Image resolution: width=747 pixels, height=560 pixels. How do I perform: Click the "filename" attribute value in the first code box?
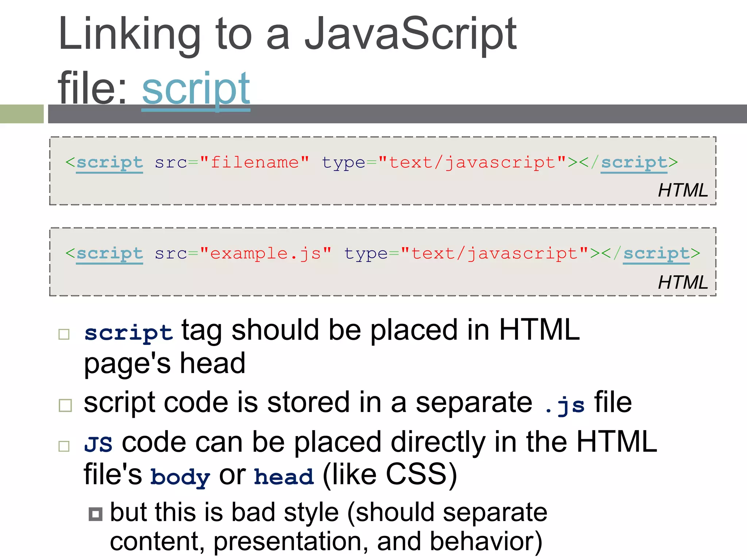click(x=255, y=162)
